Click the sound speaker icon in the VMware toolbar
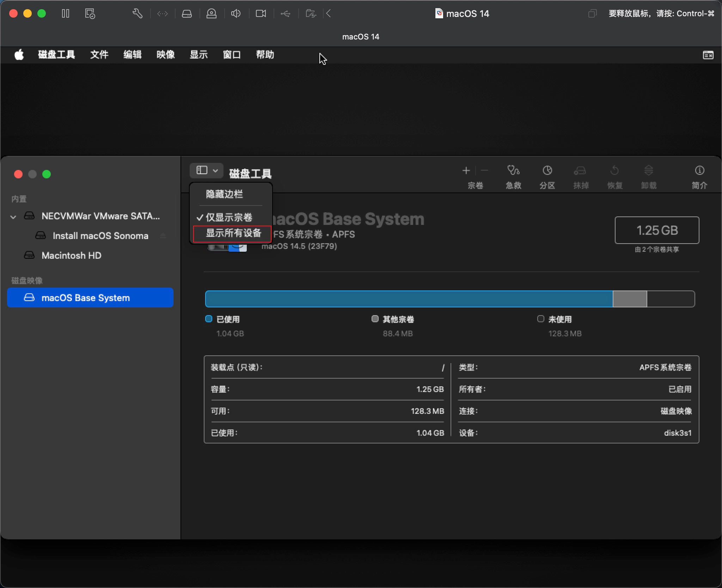 point(236,14)
